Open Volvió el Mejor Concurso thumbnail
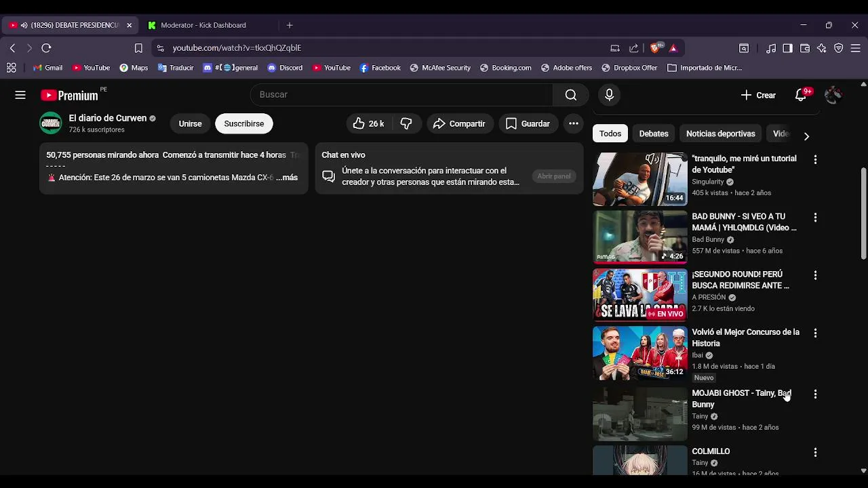 pos(639,352)
